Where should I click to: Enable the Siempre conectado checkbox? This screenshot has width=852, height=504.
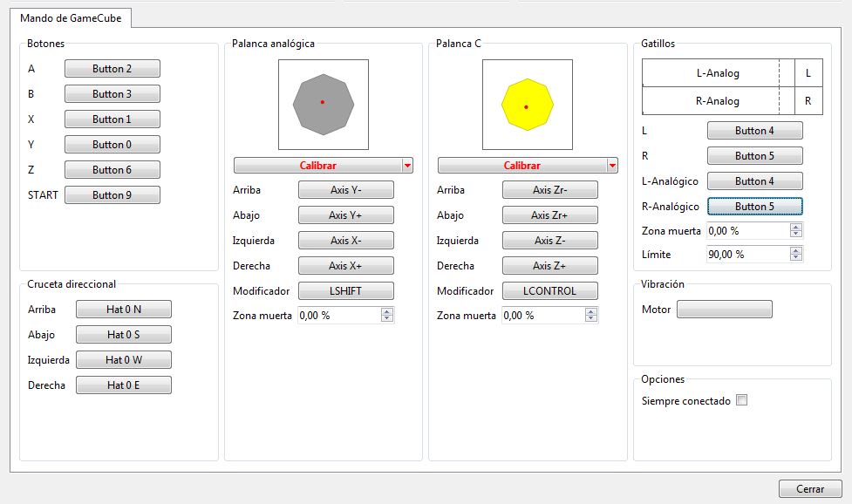[741, 401]
